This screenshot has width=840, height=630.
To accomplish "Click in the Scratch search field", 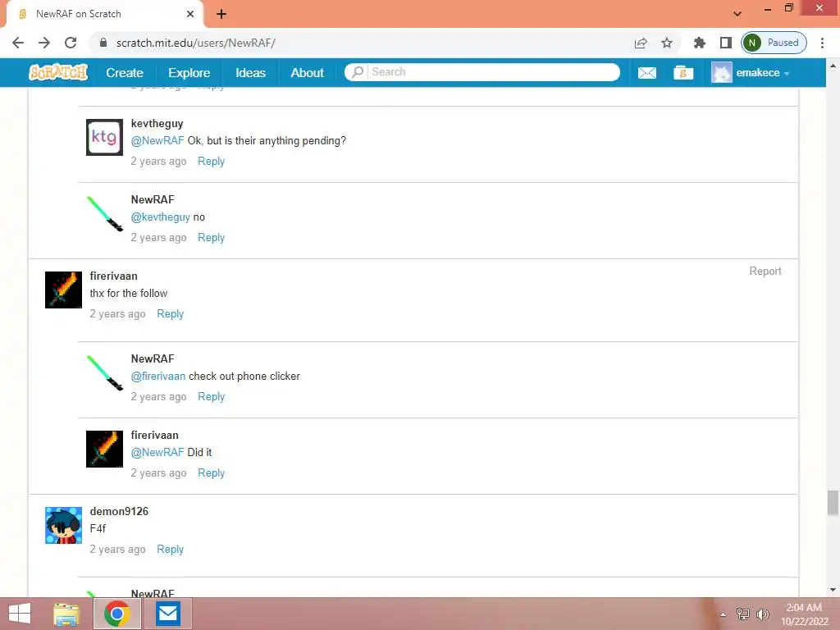I will tap(493, 72).
